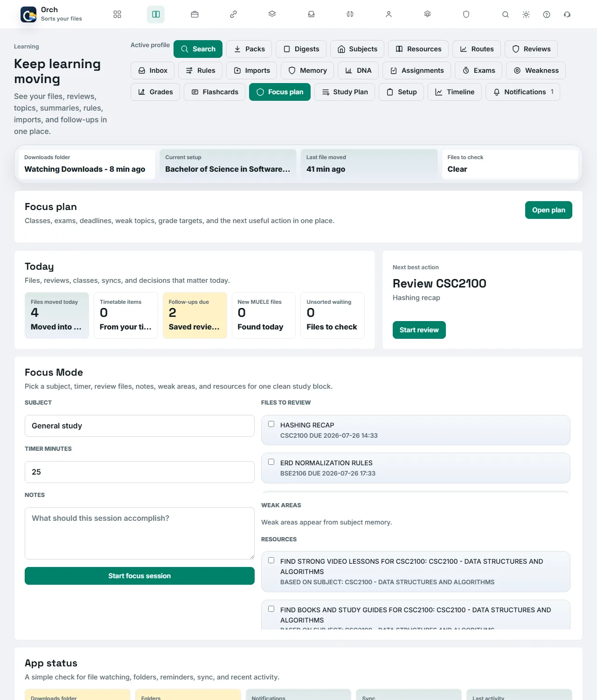Image resolution: width=597 pixels, height=700 pixels.
Task: Click the Unsorted waiting card
Action: [333, 315]
